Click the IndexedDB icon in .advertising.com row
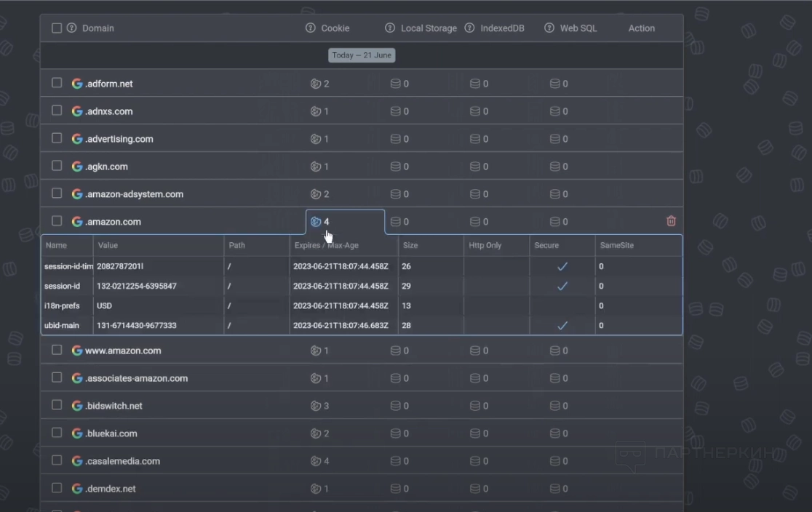 [x=475, y=139]
